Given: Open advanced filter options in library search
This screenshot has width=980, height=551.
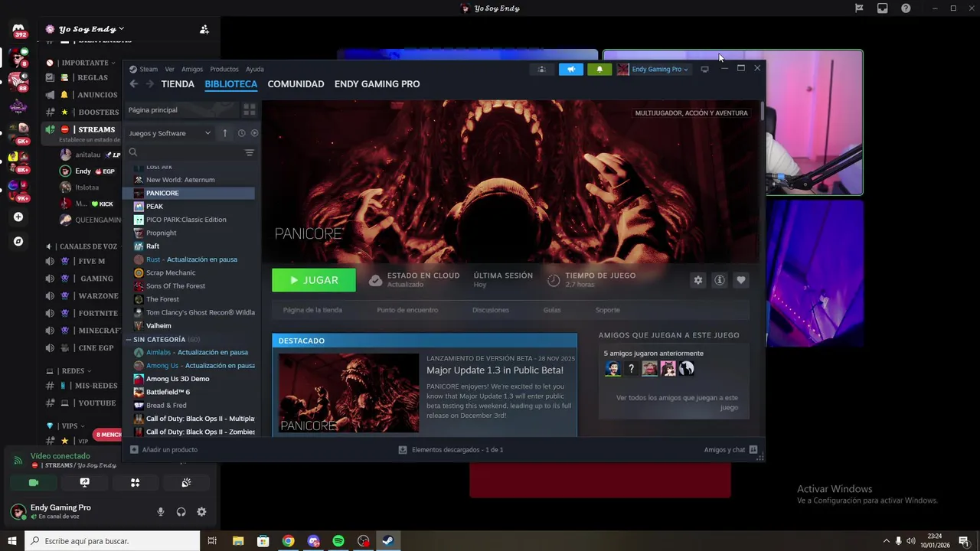Looking at the screenshot, I should (249, 152).
